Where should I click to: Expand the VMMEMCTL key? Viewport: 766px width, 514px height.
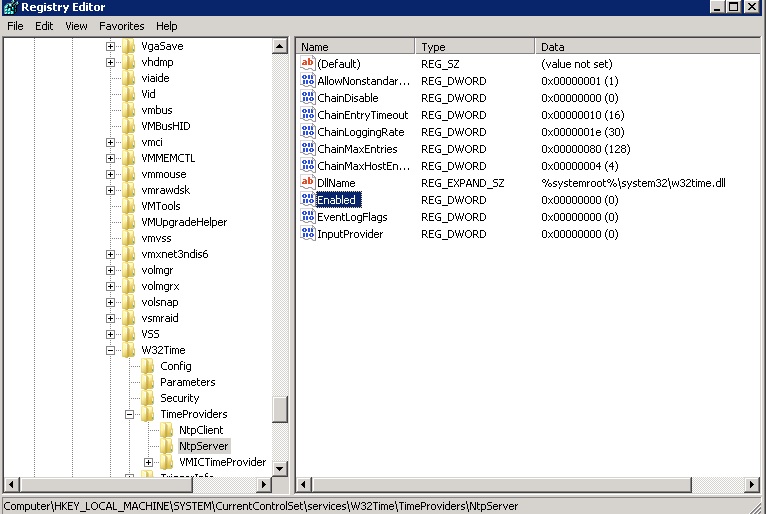(x=110, y=158)
